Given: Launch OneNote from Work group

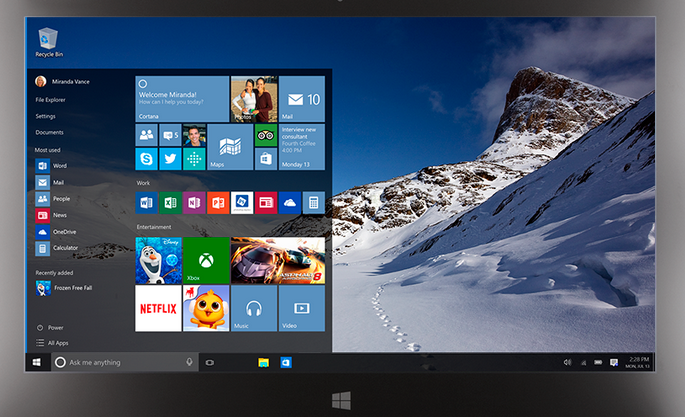Looking at the screenshot, I should 194,203.
